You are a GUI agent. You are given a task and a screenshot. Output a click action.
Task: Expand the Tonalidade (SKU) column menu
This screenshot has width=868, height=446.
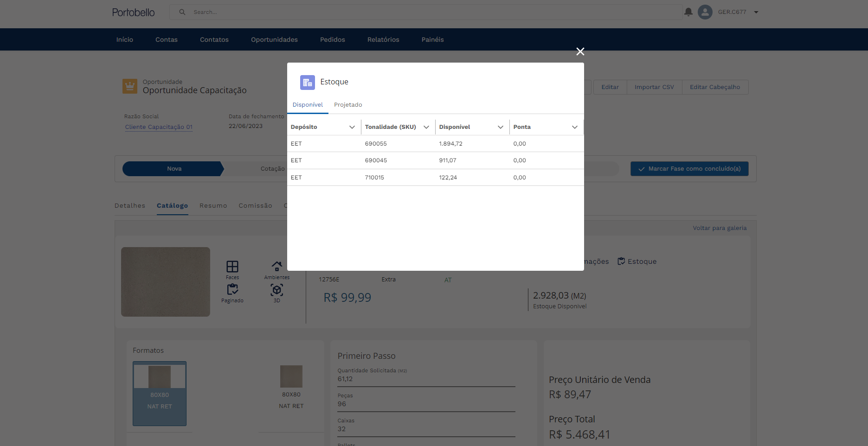426,127
